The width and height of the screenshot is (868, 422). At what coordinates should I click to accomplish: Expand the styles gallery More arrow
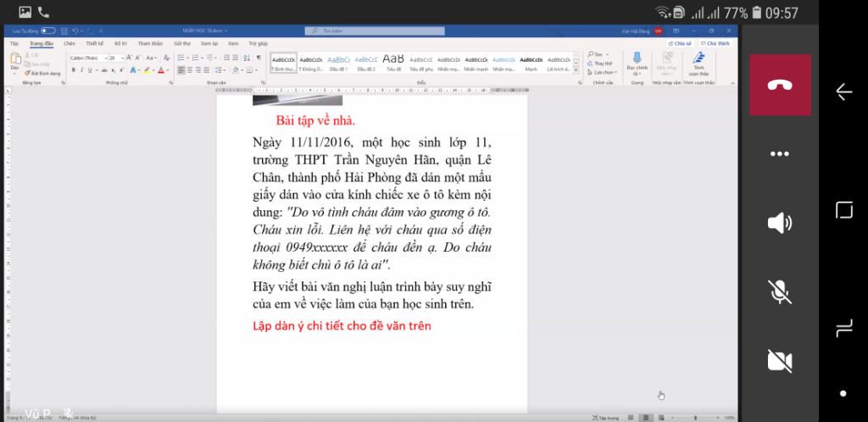[576, 71]
